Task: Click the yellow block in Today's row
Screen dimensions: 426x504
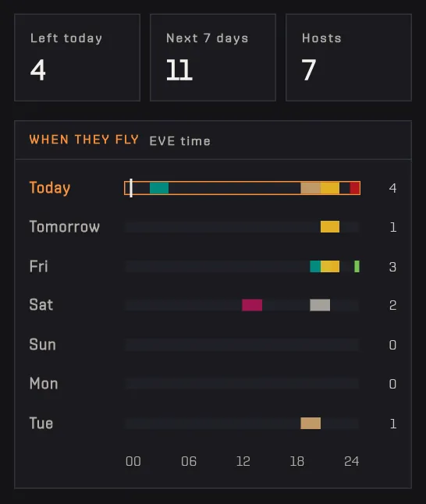Action: [330, 188]
